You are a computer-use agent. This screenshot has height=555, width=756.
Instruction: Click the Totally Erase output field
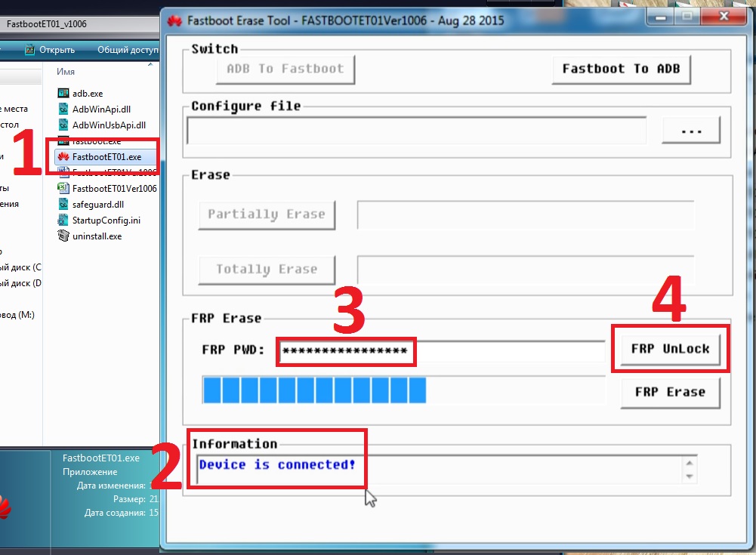(x=526, y=270)
